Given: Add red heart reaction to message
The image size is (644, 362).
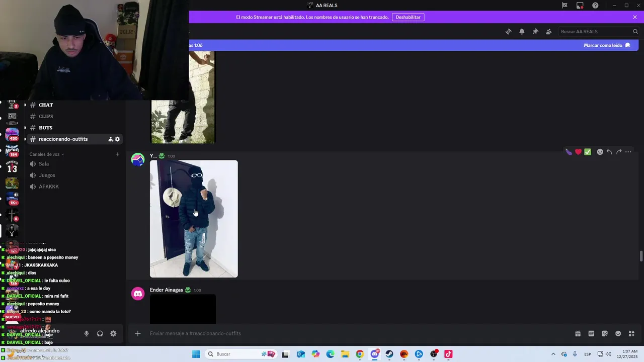Looking at the screenshot, I should [x=578, y=152].
